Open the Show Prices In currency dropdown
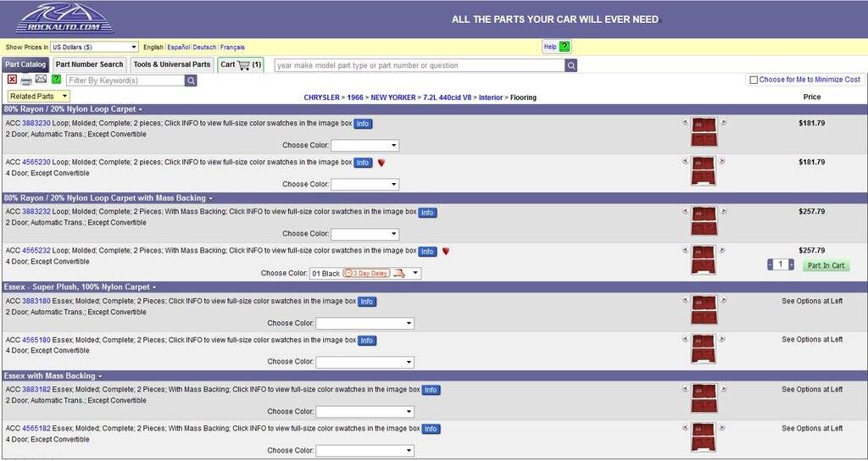 point(93,47)
